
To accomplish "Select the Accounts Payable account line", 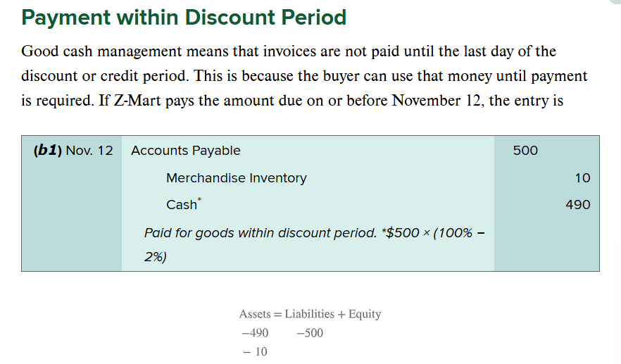I will click(x=186, y=151).
